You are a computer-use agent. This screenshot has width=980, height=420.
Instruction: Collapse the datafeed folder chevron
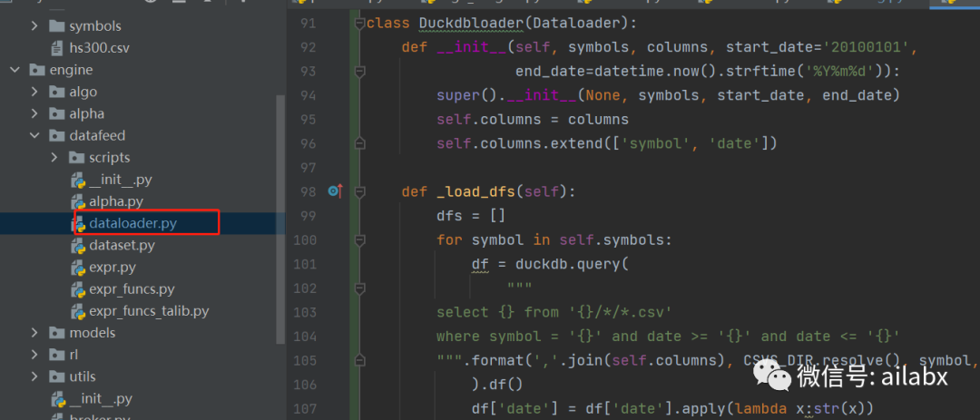35,136
